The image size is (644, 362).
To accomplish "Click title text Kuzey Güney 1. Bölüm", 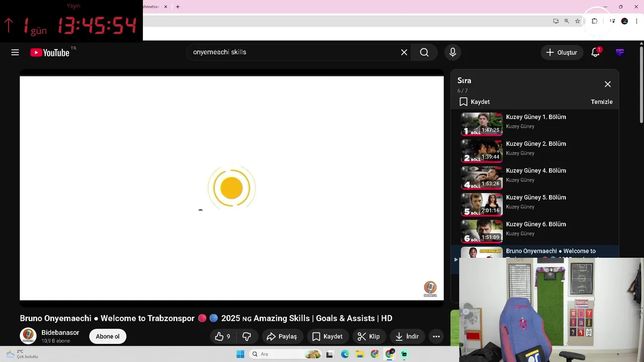I will pos(536,117).
